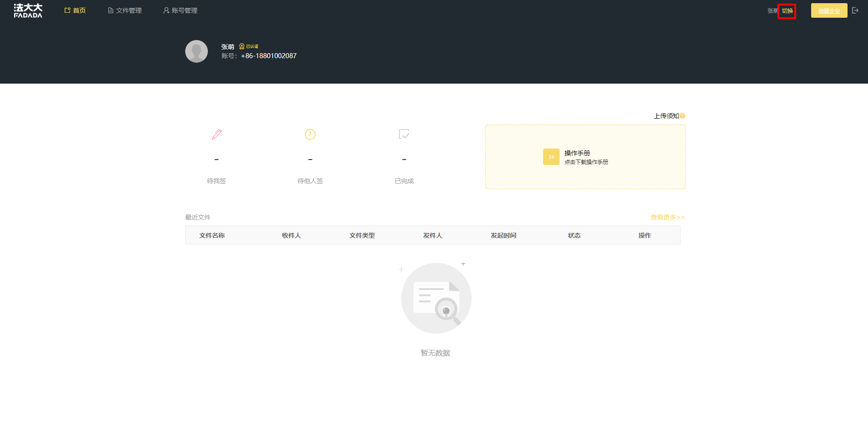Select the account number +86-18801002087
The height and width of the screenshot is (434, 868).
tap(269, 56)
